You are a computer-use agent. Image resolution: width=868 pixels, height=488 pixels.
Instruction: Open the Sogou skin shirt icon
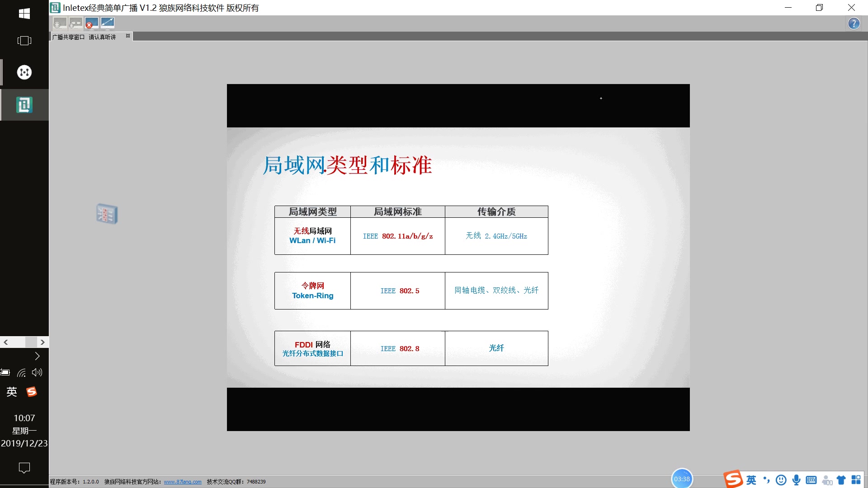pyautogui.click(x=841, y=480)
